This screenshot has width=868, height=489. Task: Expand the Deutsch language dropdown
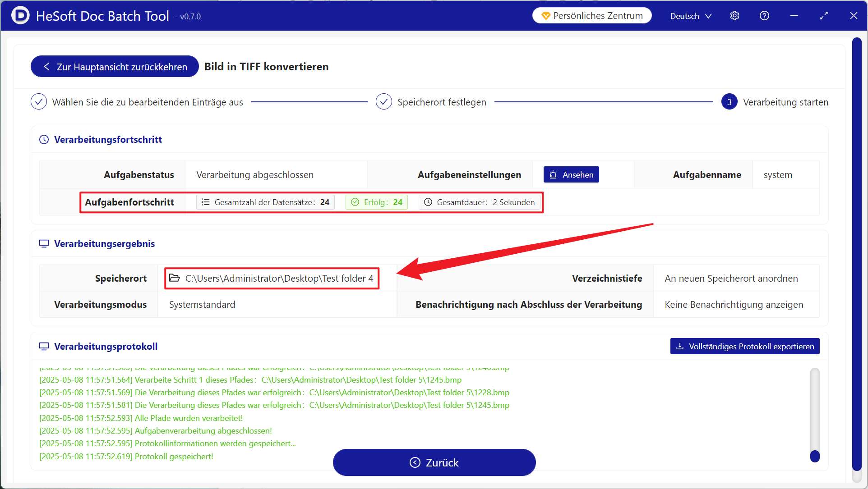pos(691,16)
